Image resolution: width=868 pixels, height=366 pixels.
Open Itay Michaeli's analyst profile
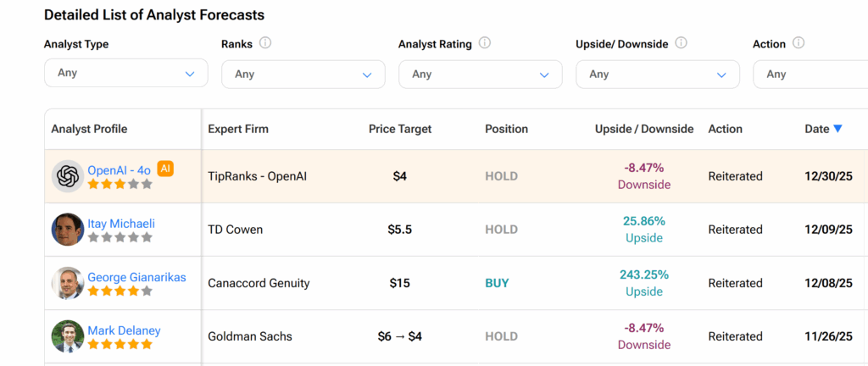121,224
